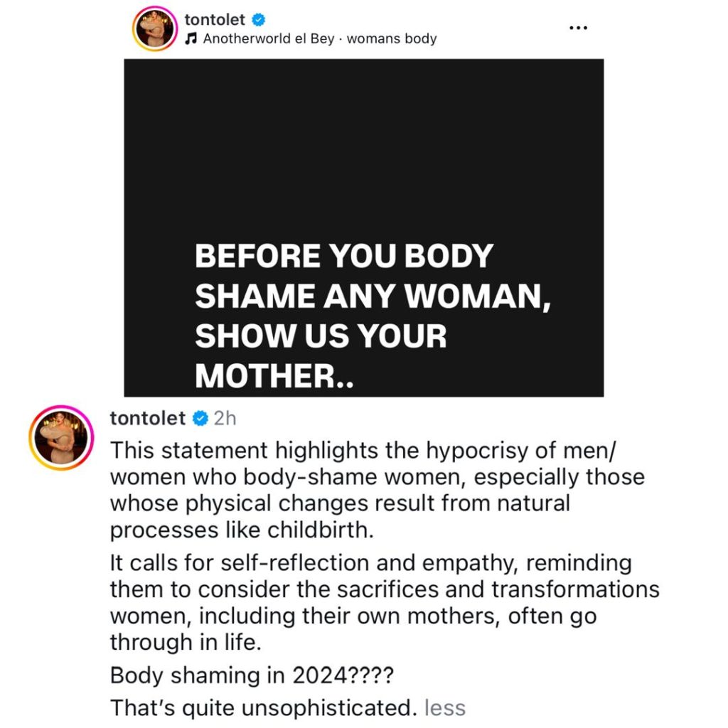This screenshot has width=728, height=728.
Task: Open the tontolet story from the header avatar
Action: click(x=154, y=28)
